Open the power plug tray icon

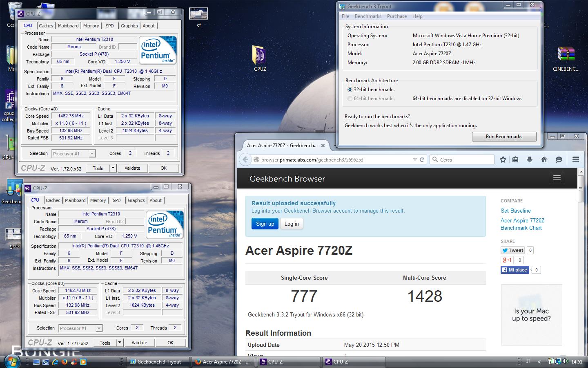pyautogui.click(x=551, y=361)
